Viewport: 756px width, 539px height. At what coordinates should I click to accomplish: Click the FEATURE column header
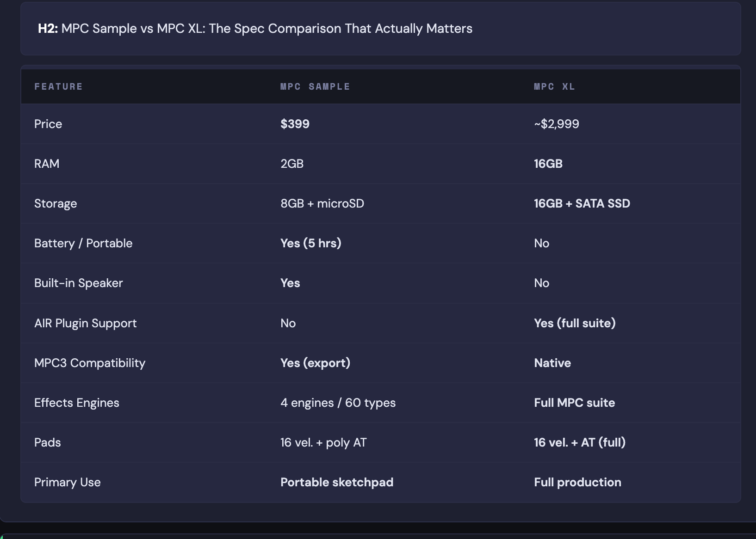pos(58,87)
